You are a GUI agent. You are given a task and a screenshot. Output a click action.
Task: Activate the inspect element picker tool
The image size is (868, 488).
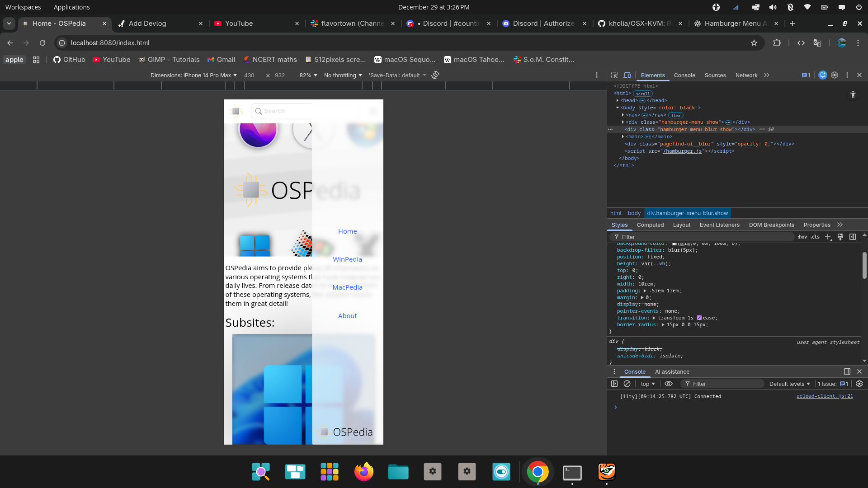[614, 75]
